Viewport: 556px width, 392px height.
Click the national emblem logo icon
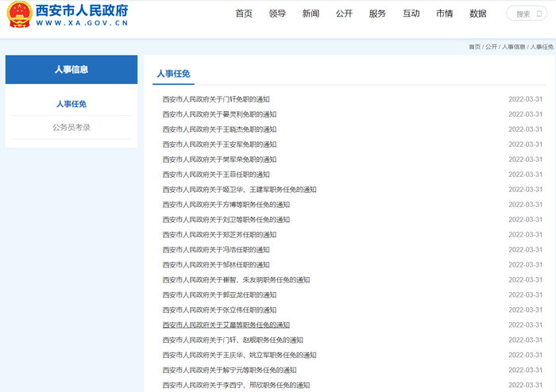(x=20, y=14)
